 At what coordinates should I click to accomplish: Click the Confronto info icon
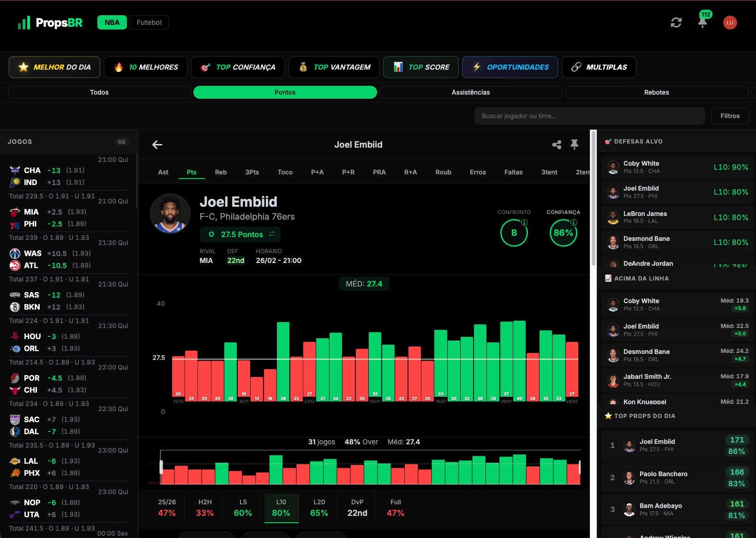click(x=524, y=222)
